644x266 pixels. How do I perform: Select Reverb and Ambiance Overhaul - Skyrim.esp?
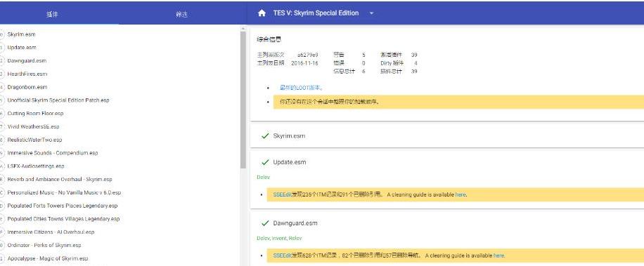pyautogui.click(x=60, y=180)
